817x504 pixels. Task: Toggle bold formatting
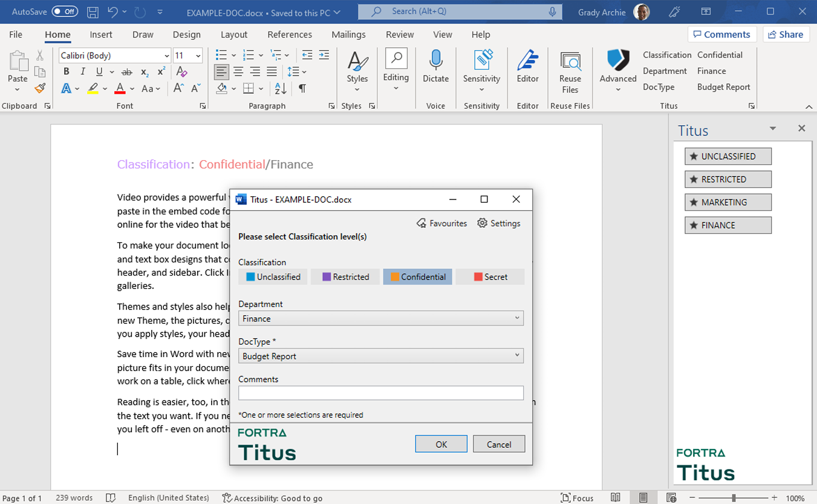tap(66, 71)
